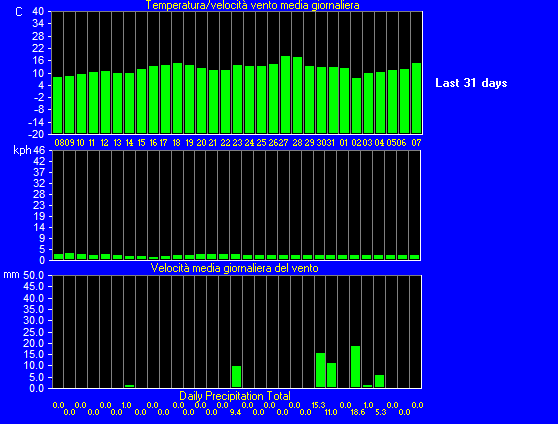Click the 40 value on temperature axis
Image resolution: width=558 pixels, height=424 pixels.
point(38,11)
